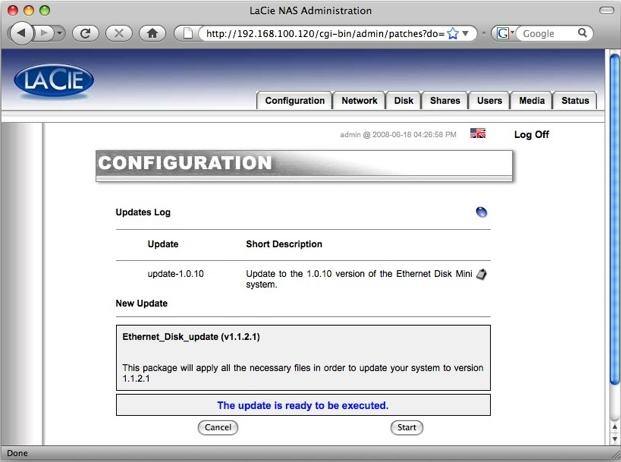The image size is (621, 462).
Task: Go to the browser Home page icon
Action: tap(152, 33)
